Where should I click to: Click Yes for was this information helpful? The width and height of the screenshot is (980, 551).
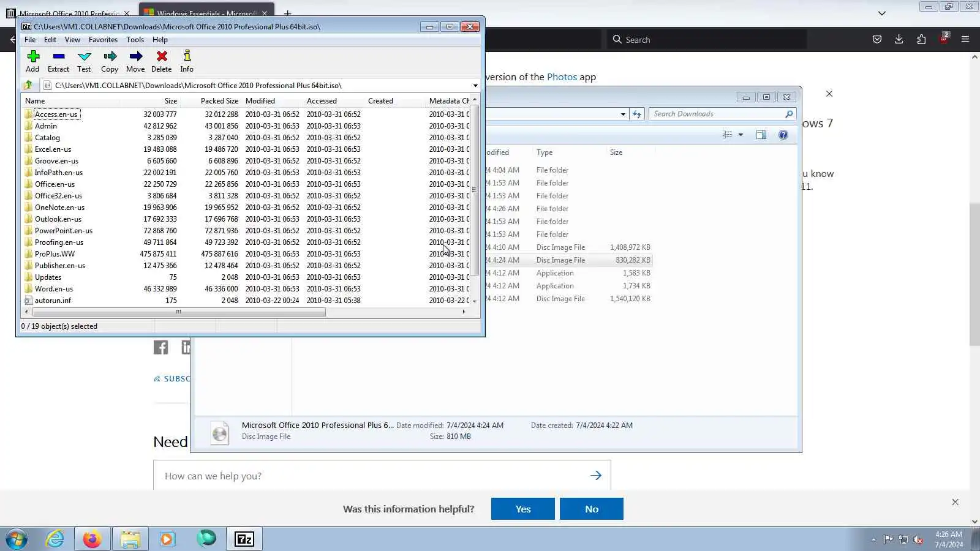523,509
